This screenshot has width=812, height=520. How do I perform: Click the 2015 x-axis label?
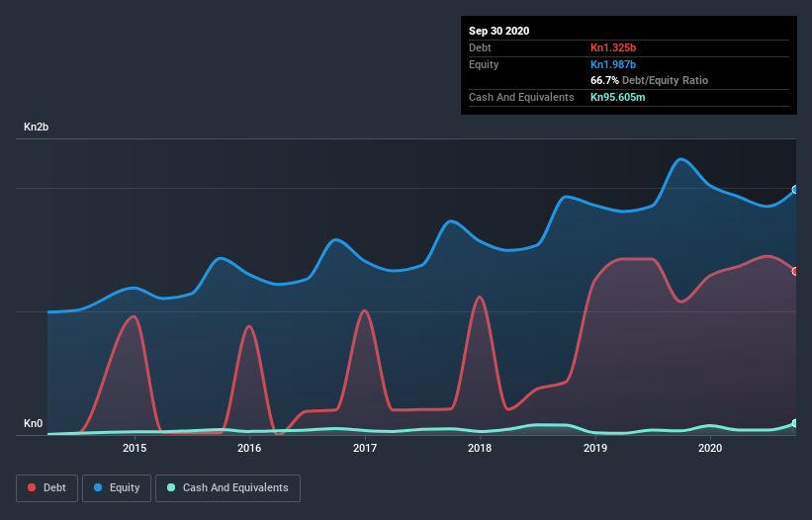[135, 448]
